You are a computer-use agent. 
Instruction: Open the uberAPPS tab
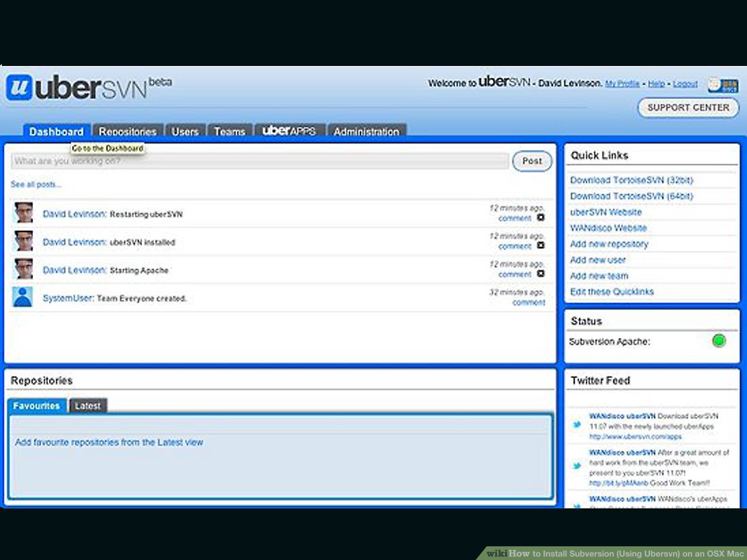[289, 131]
